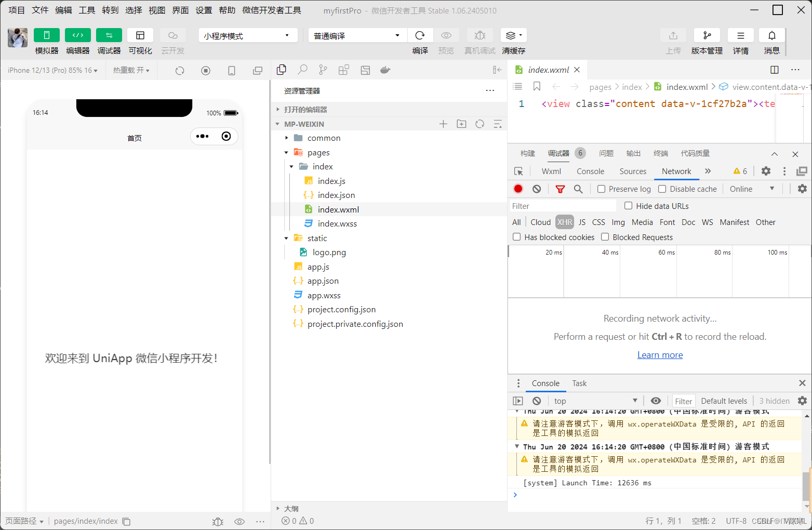Open the details icon
Image resolution: width=812 pixels, height=530 pixels.
[741, 35]
